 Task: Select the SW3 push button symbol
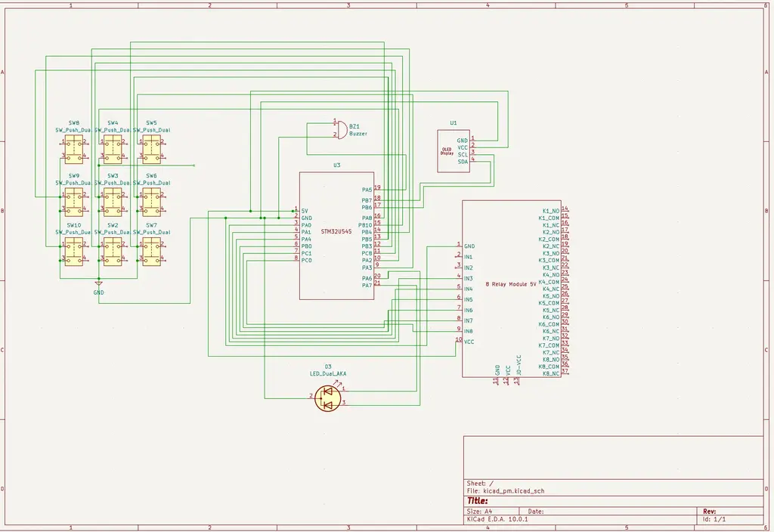click(x=113, y=202)
